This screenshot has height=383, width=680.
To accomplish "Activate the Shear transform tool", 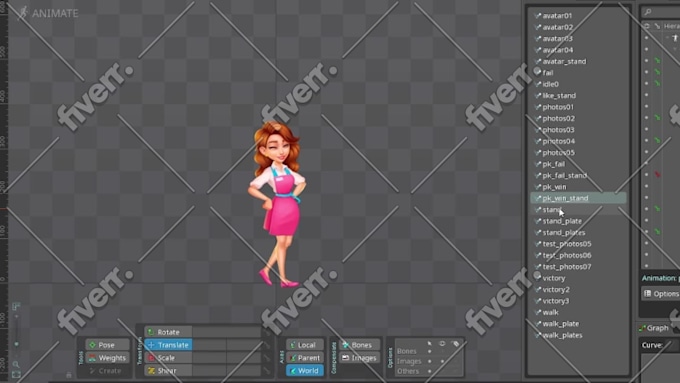I will 168,371.
